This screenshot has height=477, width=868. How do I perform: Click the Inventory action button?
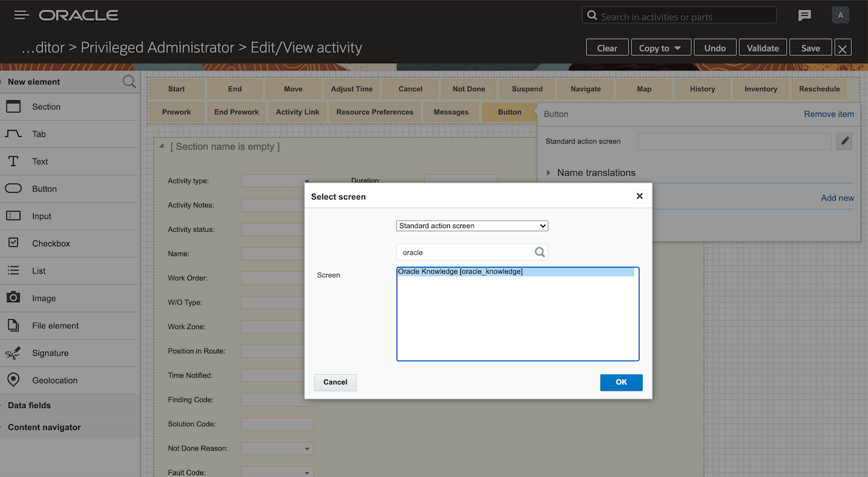(761, 89)
